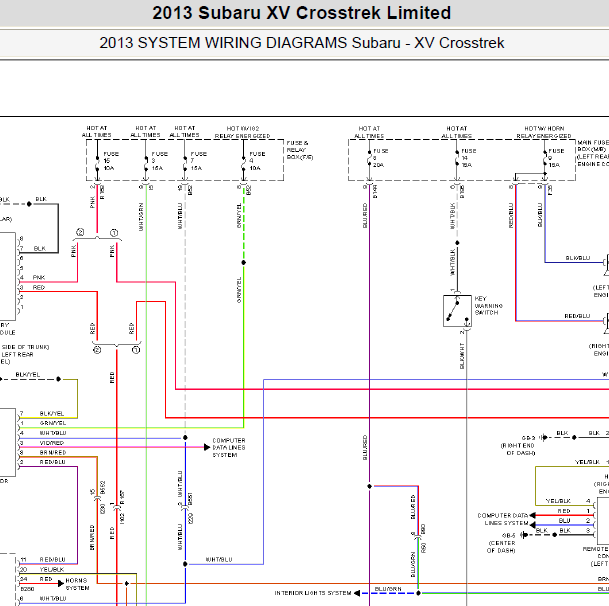Click the "HOT W/ IG2 RELAY ENERGIZED" header
The width and height of the screenshot is (609, 606).
point(242,132)
